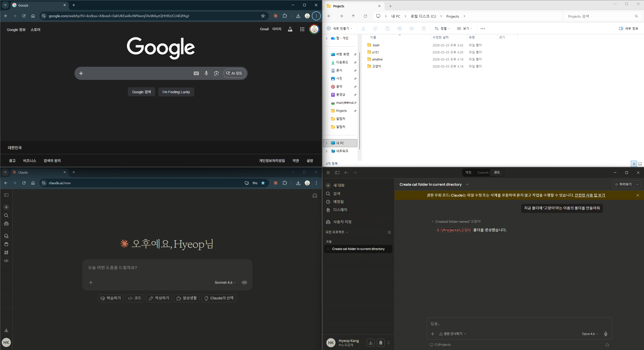Click the code icon in Claude web sidebar
644x350 pixels.
click(6, 261)
